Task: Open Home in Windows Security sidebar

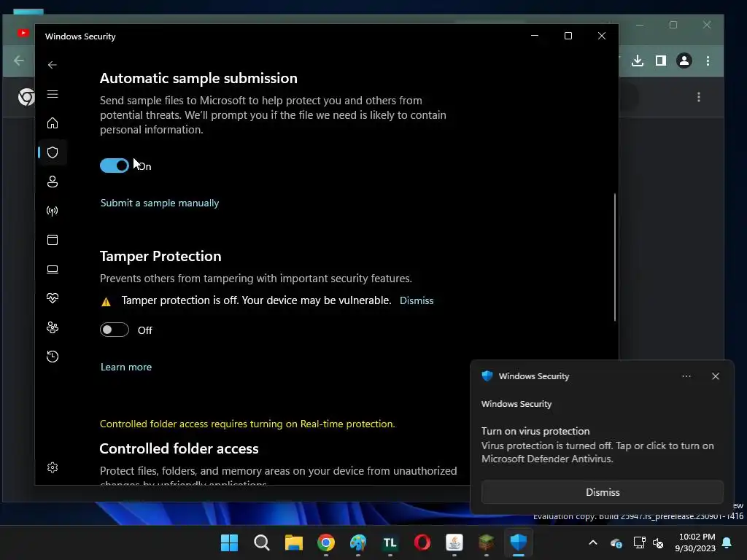Action: [53, 123]
